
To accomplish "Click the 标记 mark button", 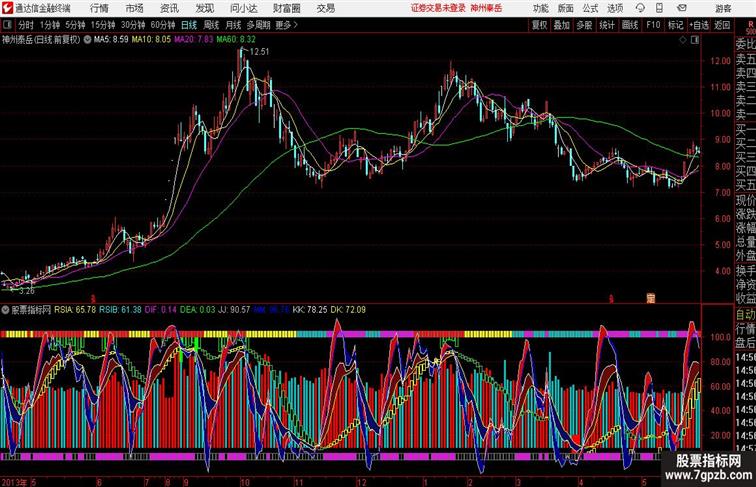I will pos(675,25).
